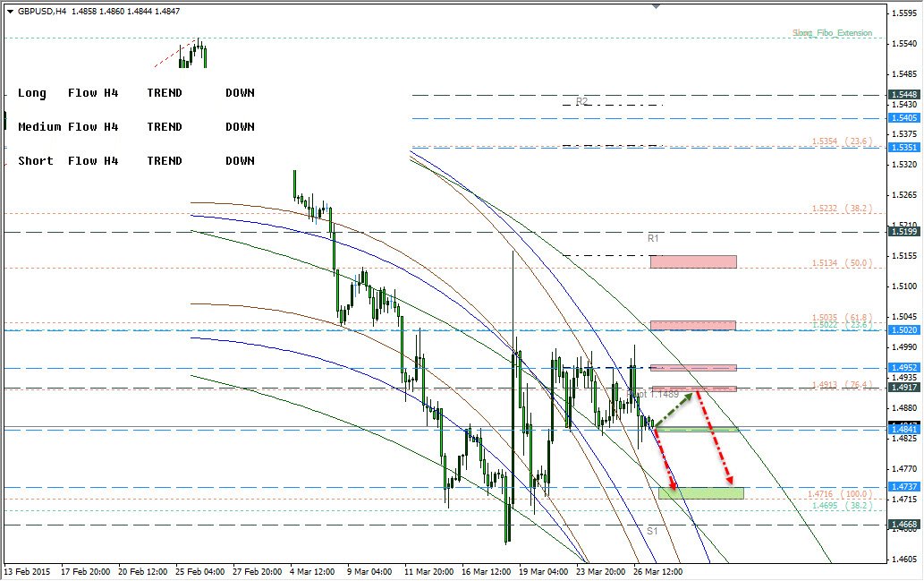
Task: Click the 1.5405 blue price tag
Action: click(x=904, y=118)
